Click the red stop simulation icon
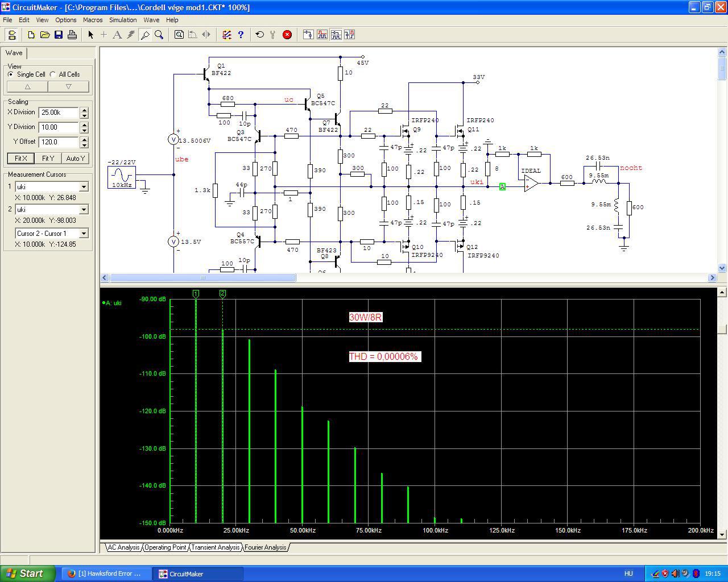The height and width of the screenshot is (582, 728). pos(287,35)
